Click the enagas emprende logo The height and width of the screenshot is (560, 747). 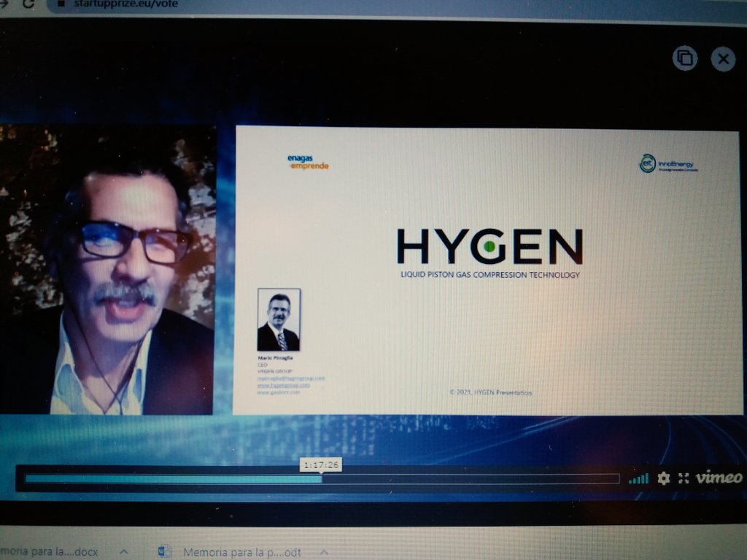pos(308,162)
